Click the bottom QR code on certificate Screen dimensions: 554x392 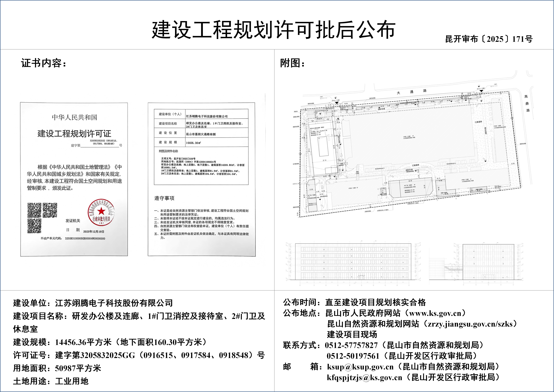(34, 226)
